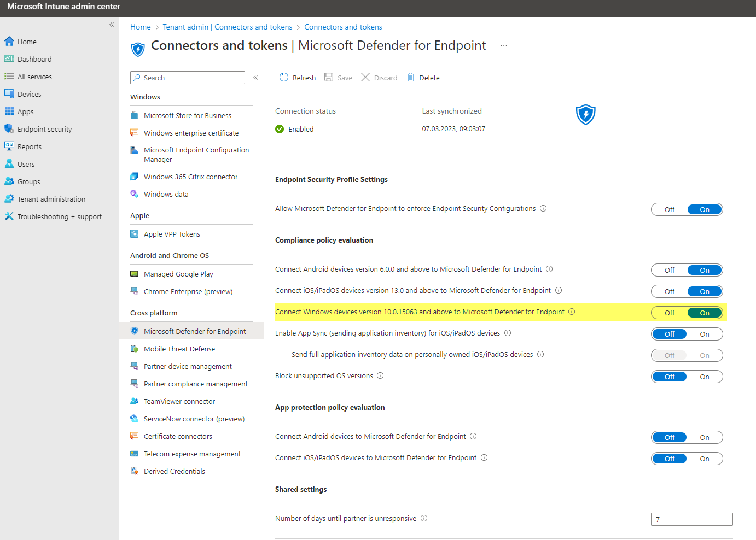756x540 pixels.
Task: Click info icon next to Block unsupported OS versions
Action: (x=380, y=375)
